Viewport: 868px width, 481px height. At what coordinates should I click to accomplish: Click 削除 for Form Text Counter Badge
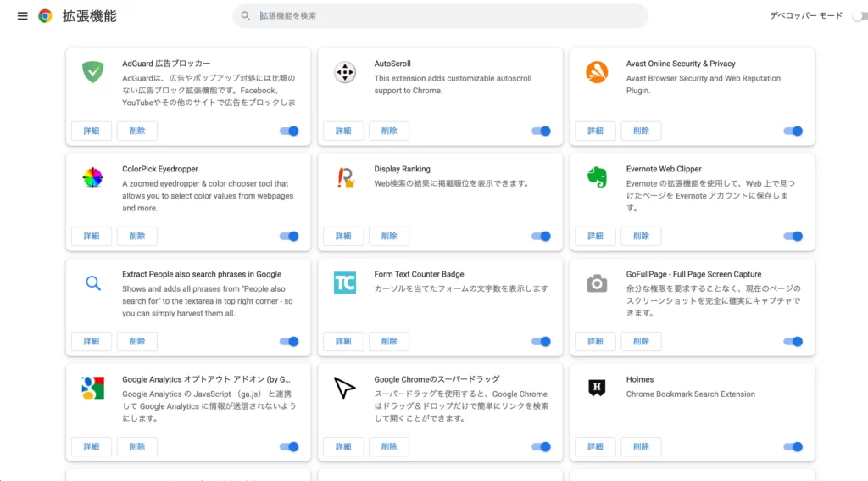pyautogui.click(x=389, y=341)
